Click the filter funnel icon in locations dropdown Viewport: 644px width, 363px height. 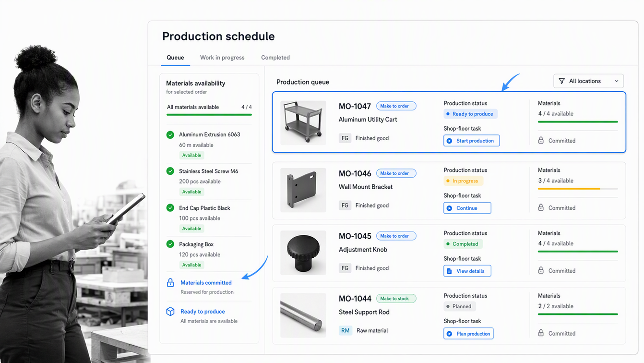coord(561,81)
